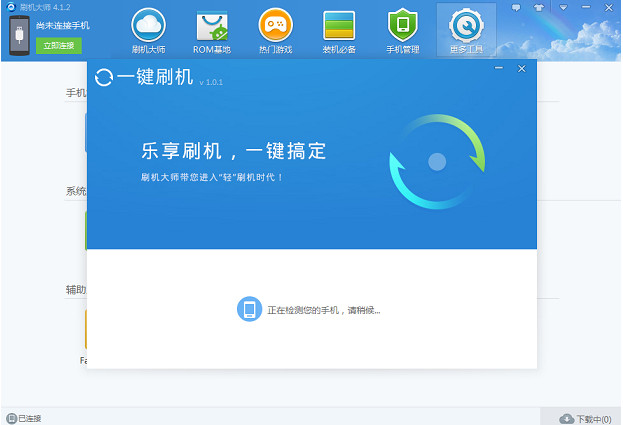Image resolution: width=623 pixels, height=425 pixels.
Task: Open the main menu dropdown arrow
Action: point(563,8)
